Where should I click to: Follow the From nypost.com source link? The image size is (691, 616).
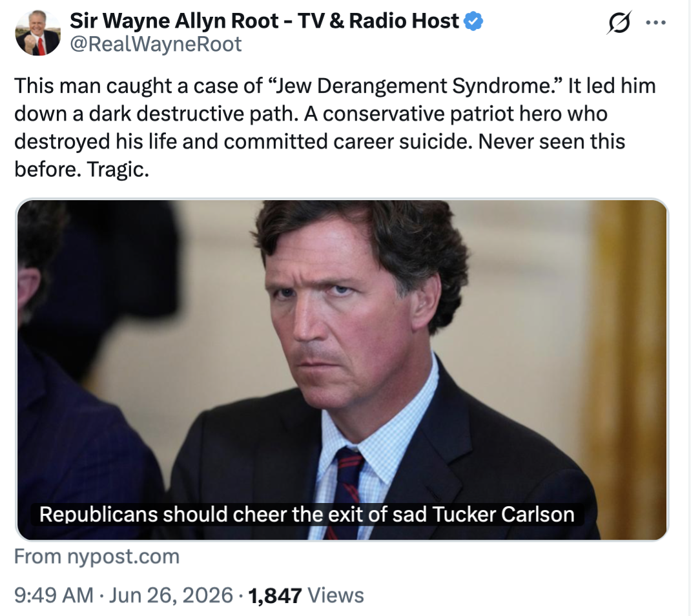[x=97, y=557]
